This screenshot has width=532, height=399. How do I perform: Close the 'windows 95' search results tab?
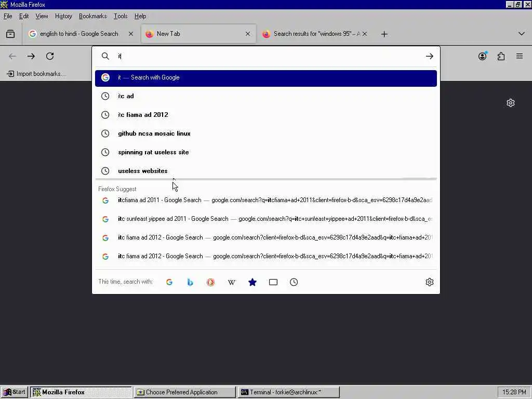point(365,34)
